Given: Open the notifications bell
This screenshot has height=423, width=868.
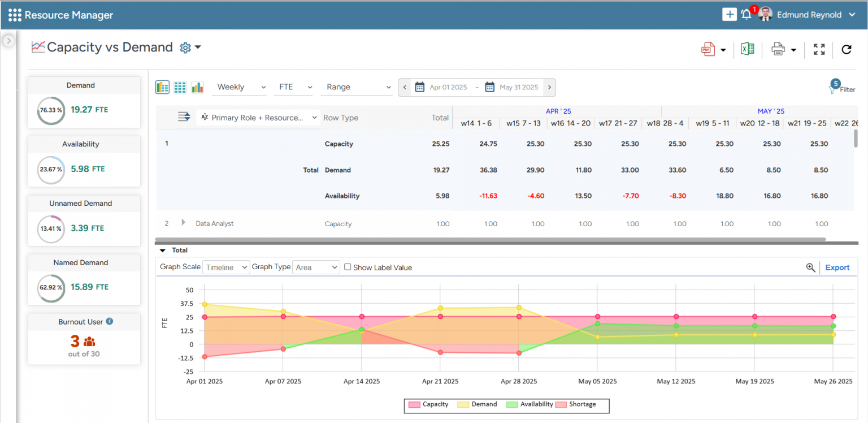Looking at the screenshot, I should 746,14.
